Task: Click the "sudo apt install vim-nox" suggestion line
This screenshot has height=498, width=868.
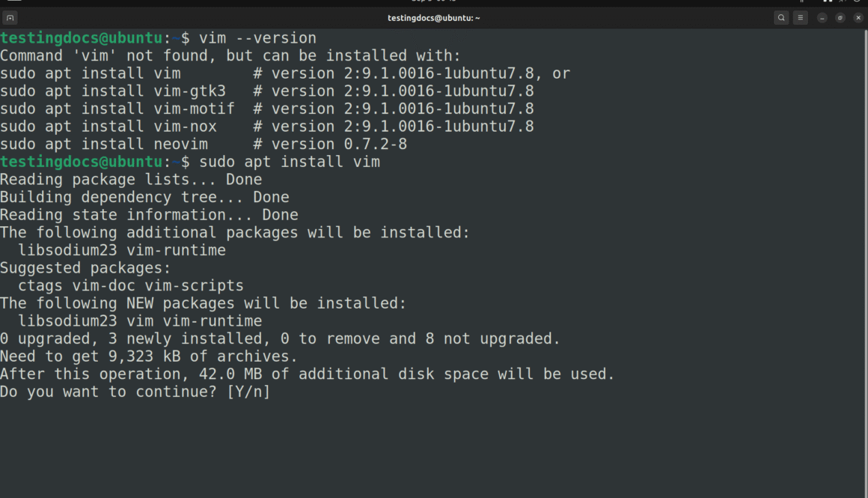Action: coord(109,127)
